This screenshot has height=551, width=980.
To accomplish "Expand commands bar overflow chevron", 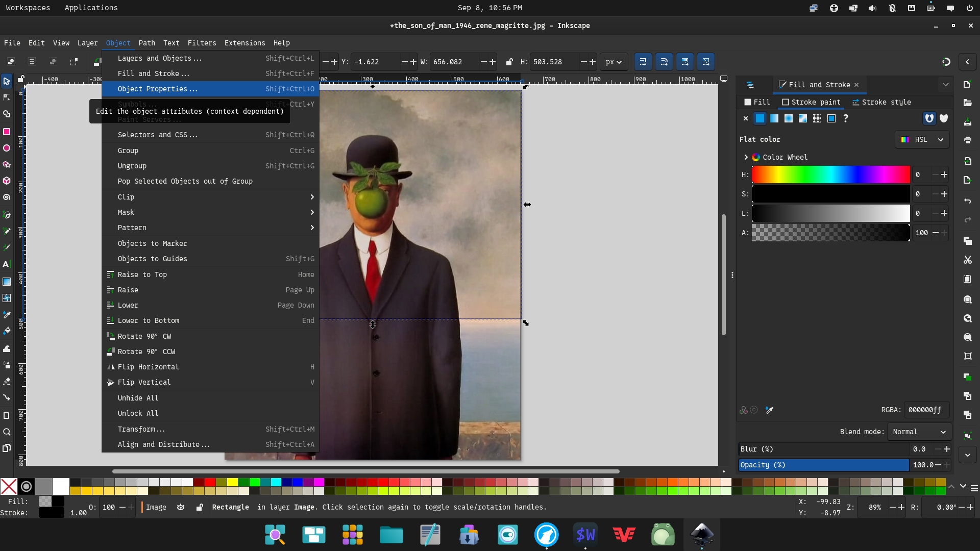I will pyautogui.click(x=967, y=455).
